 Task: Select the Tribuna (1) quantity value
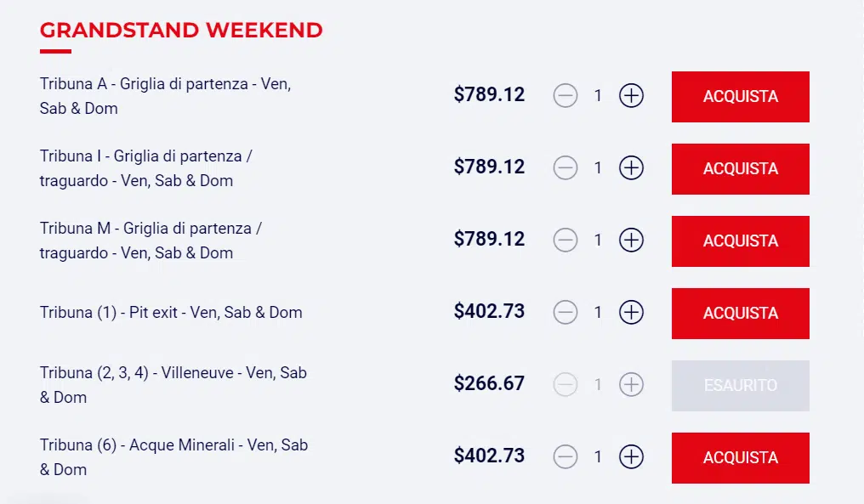(x=598, y=313)
